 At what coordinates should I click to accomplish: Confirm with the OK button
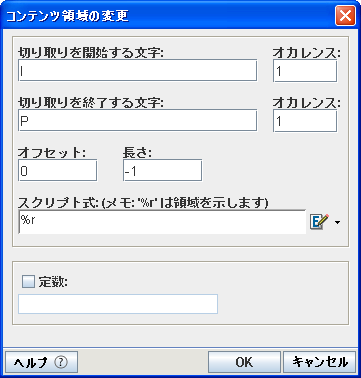click(244, 362)
